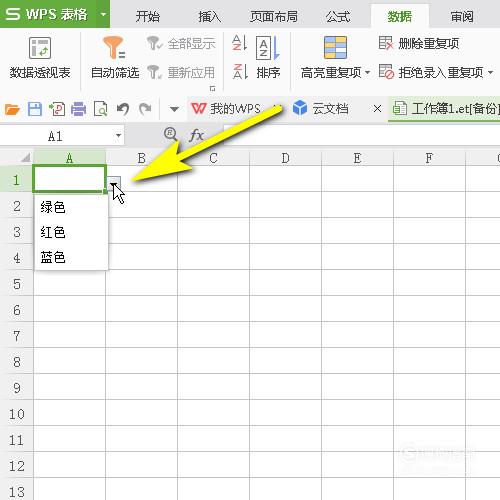Select column B header

pos(141,158)
